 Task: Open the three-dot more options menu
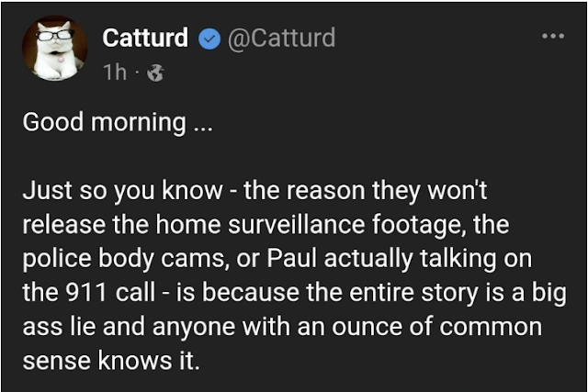click(x=551, y=36)
